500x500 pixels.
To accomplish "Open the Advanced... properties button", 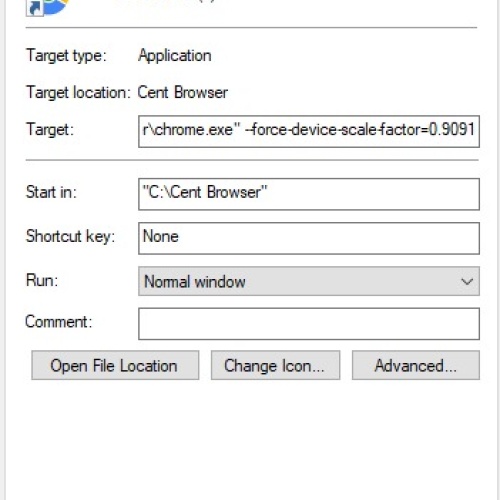I will (416, 365).
